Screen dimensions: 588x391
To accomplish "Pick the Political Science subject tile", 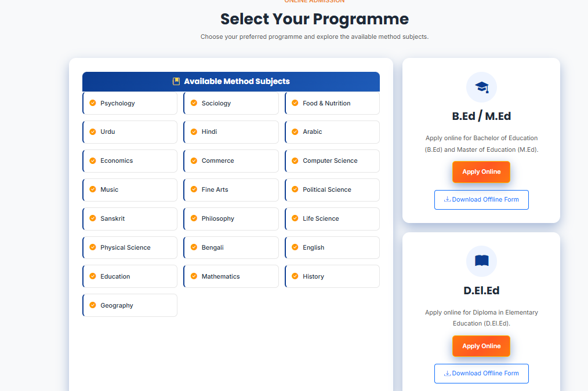I will click(332, 189).
